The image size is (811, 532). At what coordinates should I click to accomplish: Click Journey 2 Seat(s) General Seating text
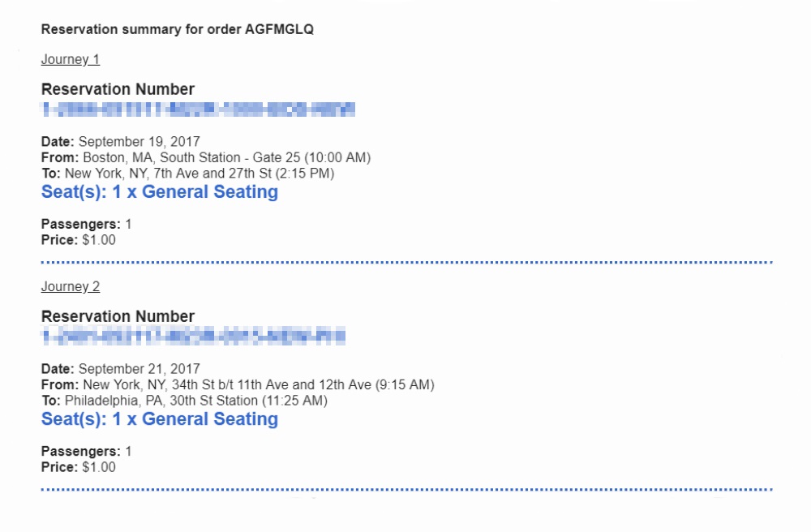[159, 418]
